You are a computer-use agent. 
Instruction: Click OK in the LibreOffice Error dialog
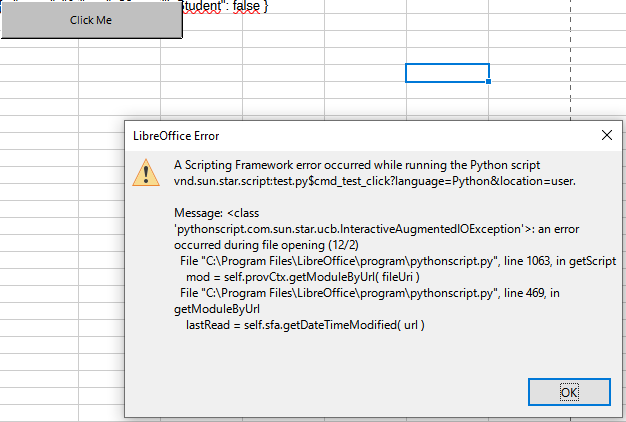(569, 392)
